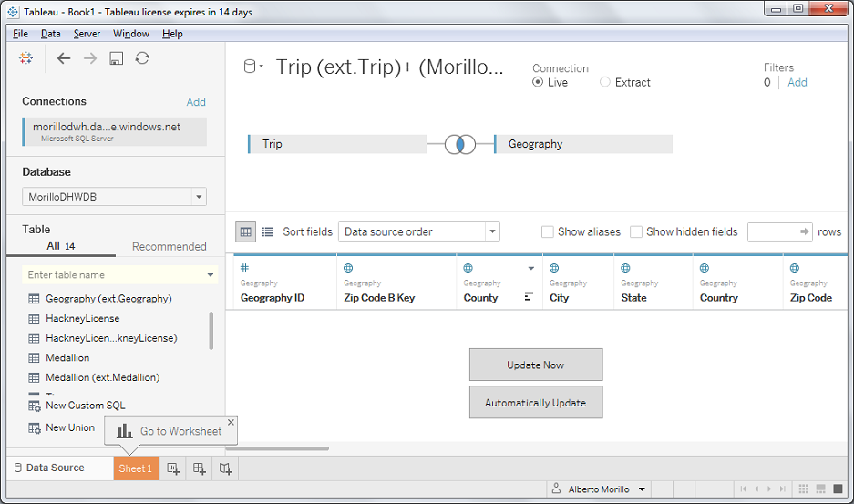This screenshot has height=504, width=854.
Task: Select the HackneyLicense table
Action: pos(82,319)
